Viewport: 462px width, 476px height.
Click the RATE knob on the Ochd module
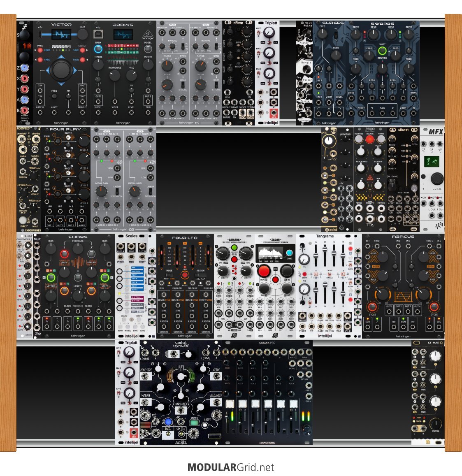coord(328,141)
